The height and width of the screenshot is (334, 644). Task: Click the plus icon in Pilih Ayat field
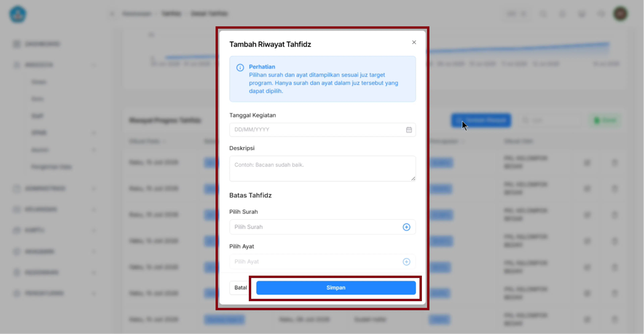pyautogui.click(x=407, y=262)
